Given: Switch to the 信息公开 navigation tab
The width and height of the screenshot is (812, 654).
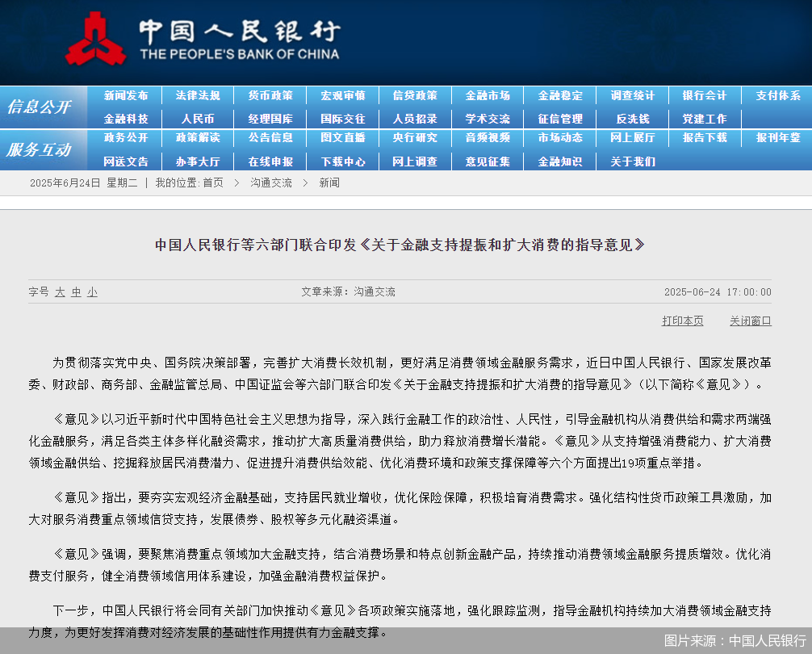Looking at the screenshot, I should [x=39, y=107].
